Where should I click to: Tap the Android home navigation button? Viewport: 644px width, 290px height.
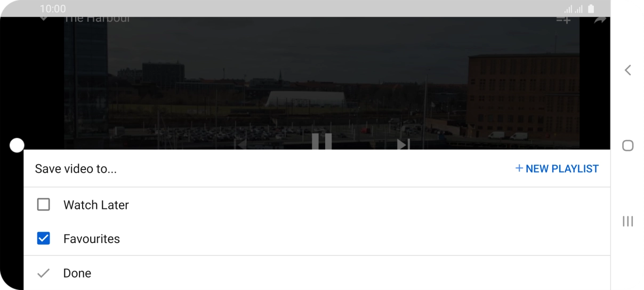click(628, 146)
